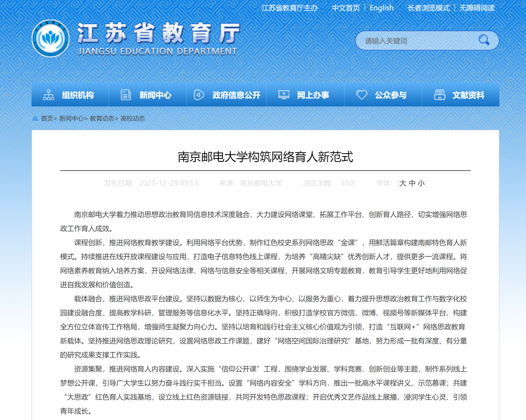Click the printer icon beside 文献资料
526x420 pixels.
[439, 95]
